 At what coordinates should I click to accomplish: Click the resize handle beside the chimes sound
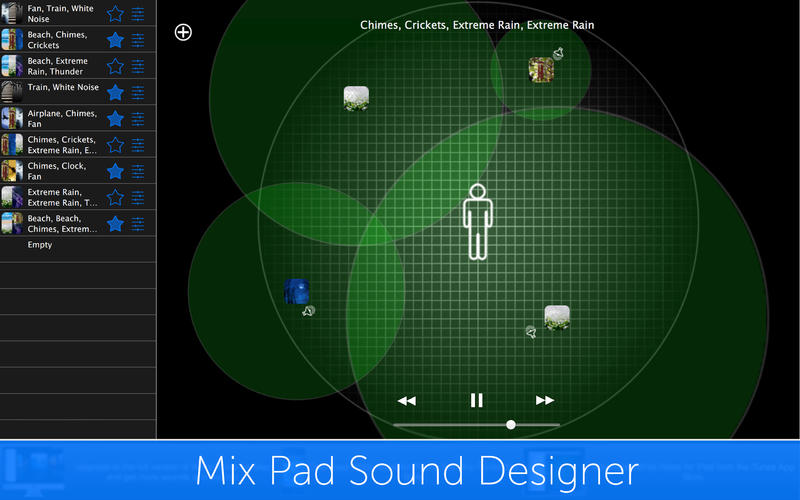(x=558, y=52)
